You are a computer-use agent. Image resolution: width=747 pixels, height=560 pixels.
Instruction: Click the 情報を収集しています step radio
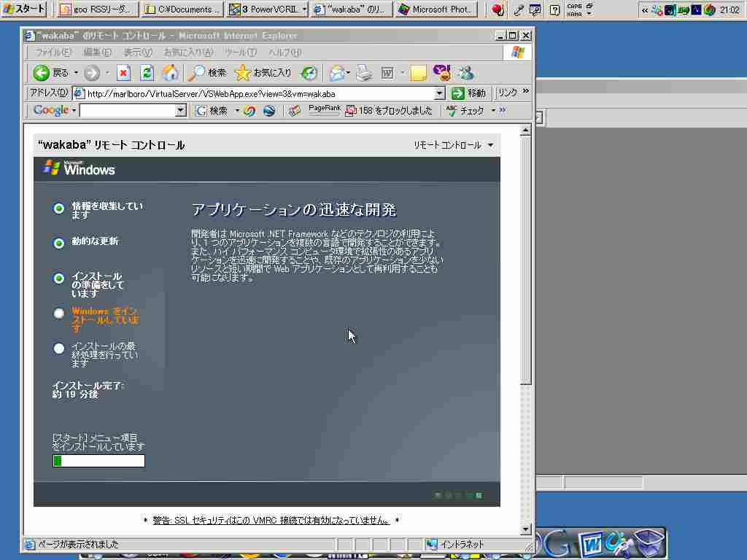coord(58,209)
